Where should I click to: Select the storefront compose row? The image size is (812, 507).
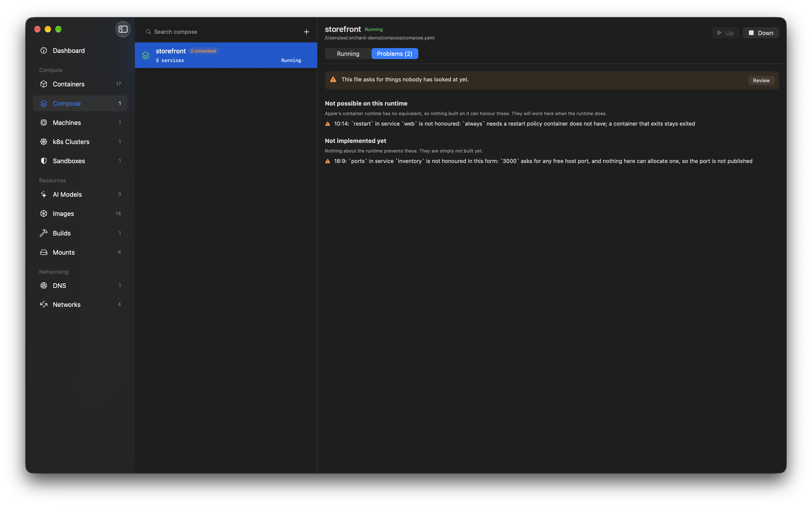(x=226, y=55)
